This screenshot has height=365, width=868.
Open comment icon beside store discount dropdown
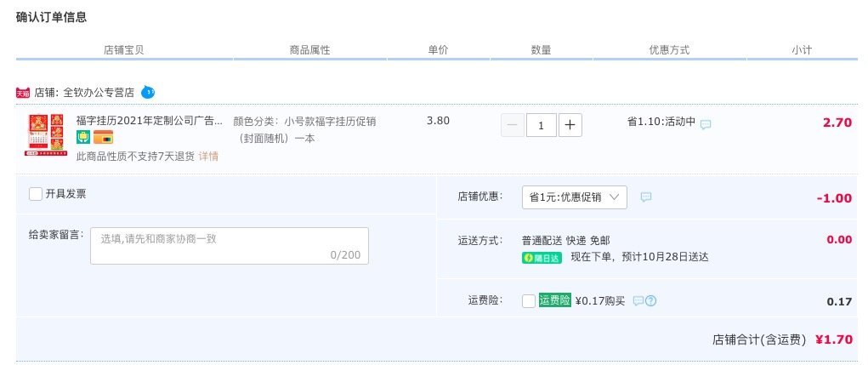pos(646,197)
